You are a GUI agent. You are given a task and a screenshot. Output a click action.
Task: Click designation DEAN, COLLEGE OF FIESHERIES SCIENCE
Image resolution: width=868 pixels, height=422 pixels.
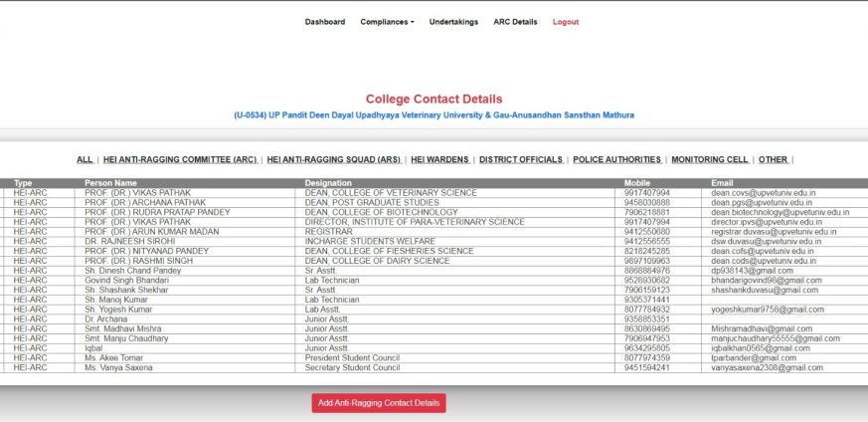point(389,251)
